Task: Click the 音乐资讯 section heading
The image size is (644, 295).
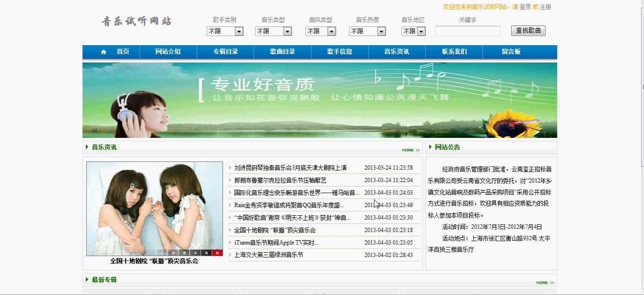Action: pos(104,147)
